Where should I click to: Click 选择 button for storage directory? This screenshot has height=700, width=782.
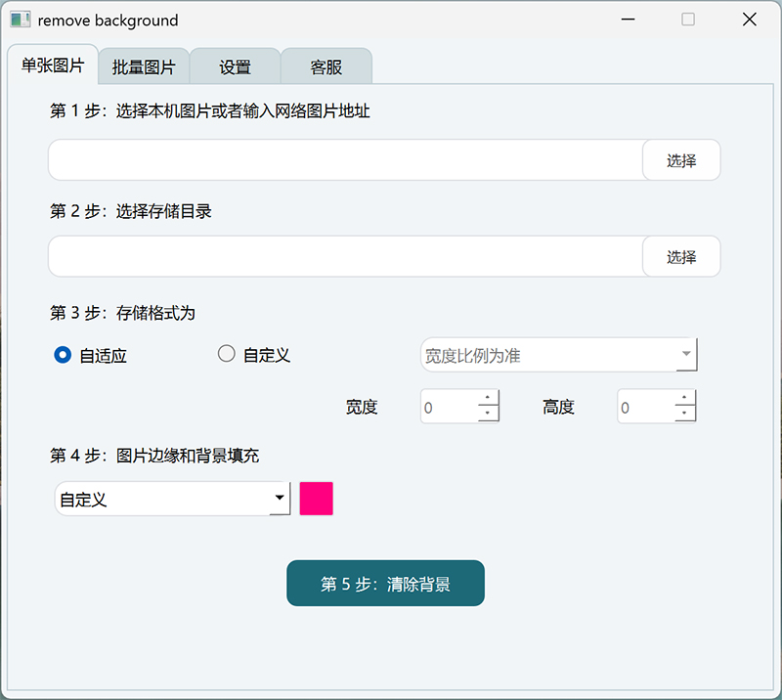(681, 256)
